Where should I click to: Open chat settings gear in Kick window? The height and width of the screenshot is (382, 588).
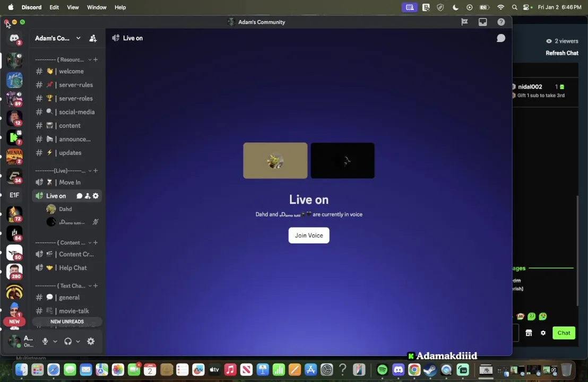(543, 333)
